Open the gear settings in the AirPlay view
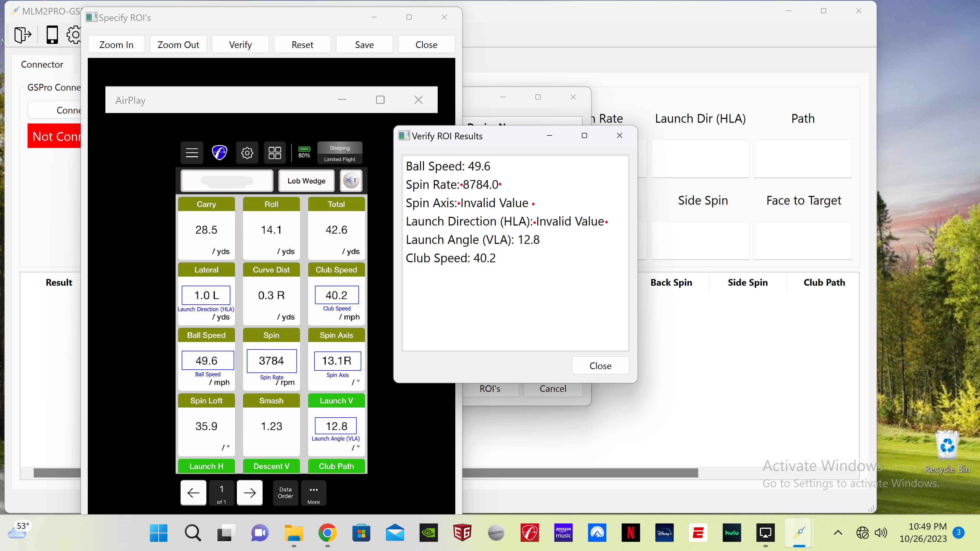 point(247,153)
